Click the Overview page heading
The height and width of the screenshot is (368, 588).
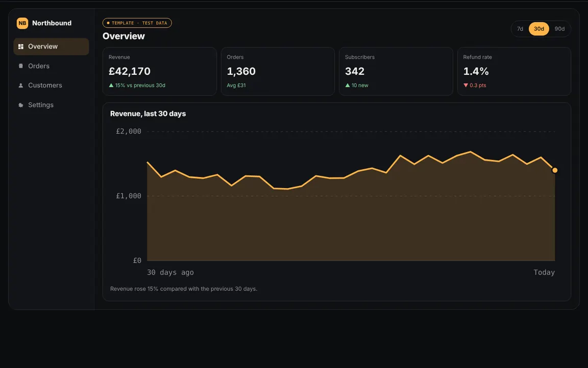coord(124,36)
